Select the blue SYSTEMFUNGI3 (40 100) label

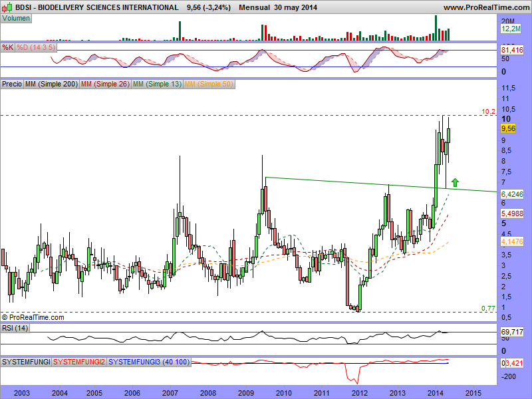149,362
